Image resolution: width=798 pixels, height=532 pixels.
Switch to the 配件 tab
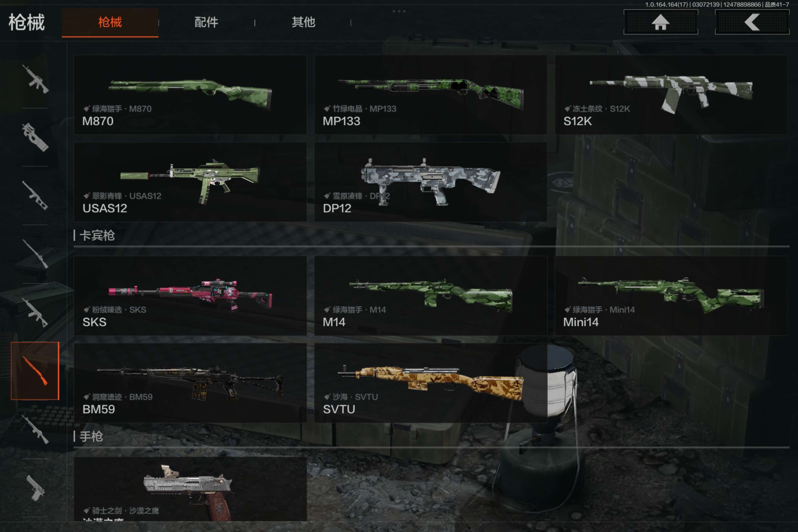[206, 23]
